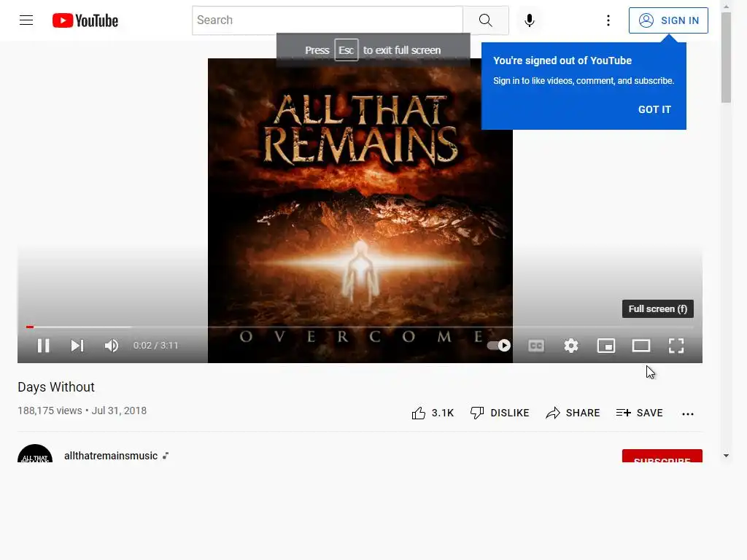Toggle the autoplay switch

(x=499, y=346)
